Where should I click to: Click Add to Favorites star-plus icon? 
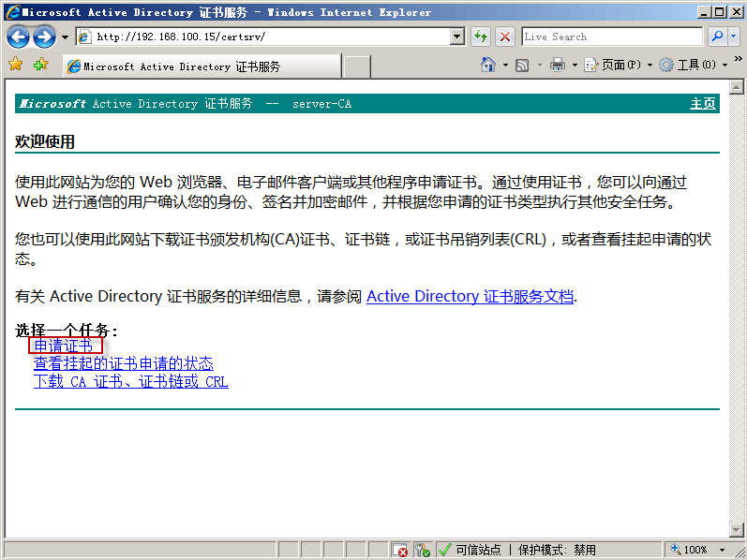point(40,66)
